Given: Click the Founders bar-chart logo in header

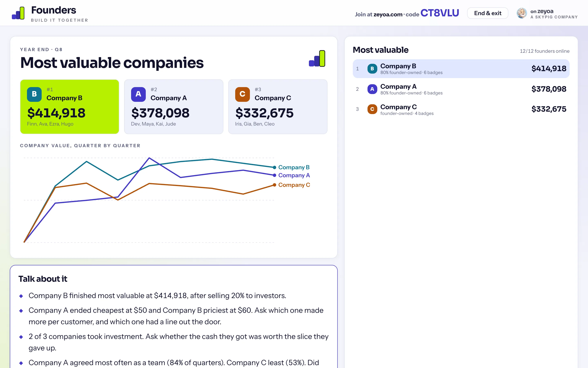Looking at the screenshot, I should (x=18, y=13).
